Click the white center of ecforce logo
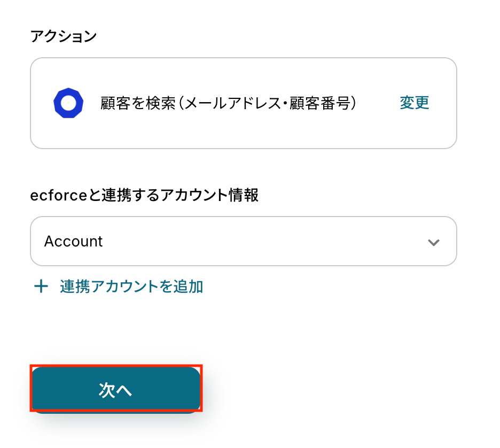500x448 pixels. click(x=68, y=103)
